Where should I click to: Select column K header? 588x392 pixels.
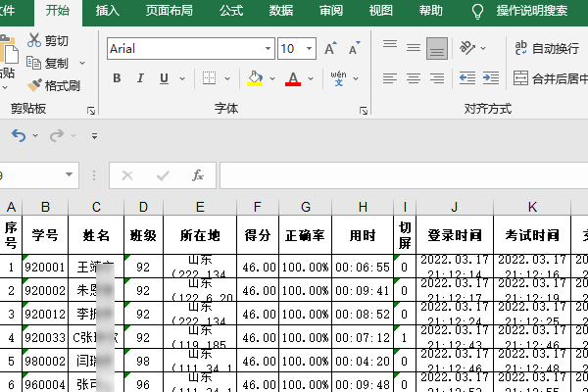pyautogui.click(x=532, y=207)
